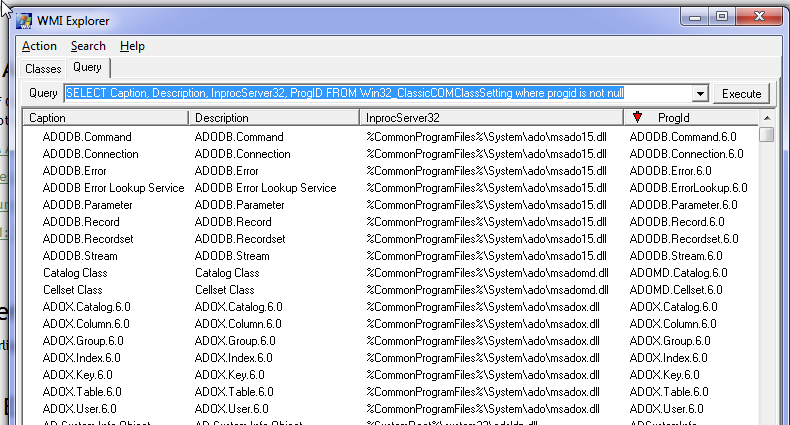Select the ADOX.Table.6.0 caption cell
This screenshot has width=790, height=425.
tap(82, 392)
